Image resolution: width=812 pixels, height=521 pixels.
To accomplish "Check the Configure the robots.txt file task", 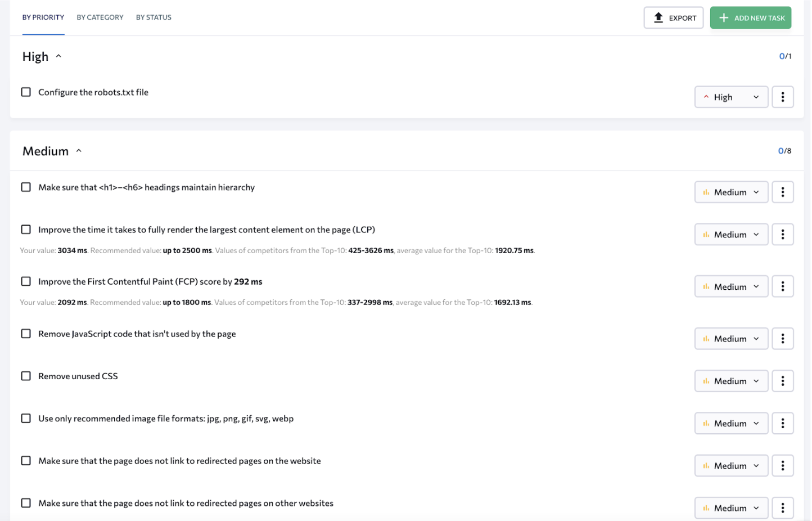I will (26, 92).
